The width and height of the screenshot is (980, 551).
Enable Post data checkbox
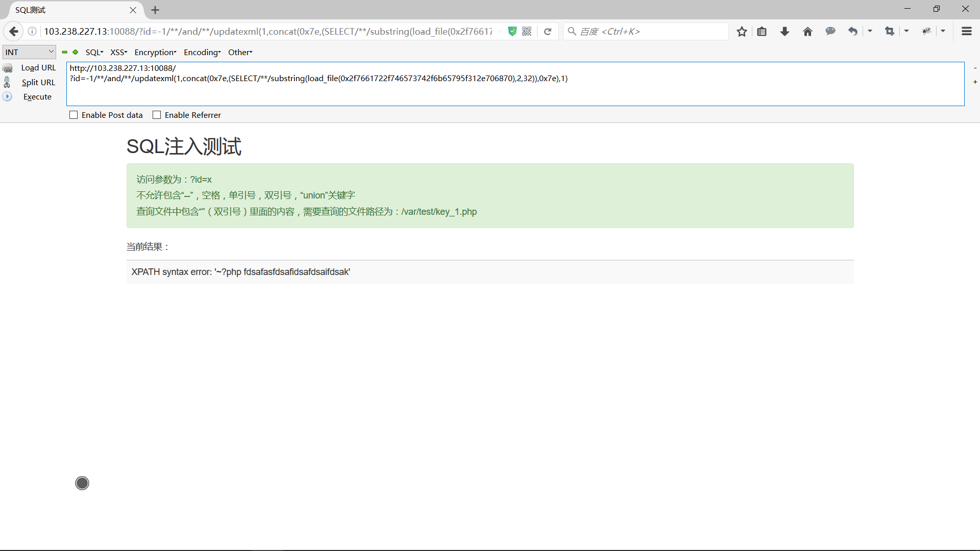(73, 115)
